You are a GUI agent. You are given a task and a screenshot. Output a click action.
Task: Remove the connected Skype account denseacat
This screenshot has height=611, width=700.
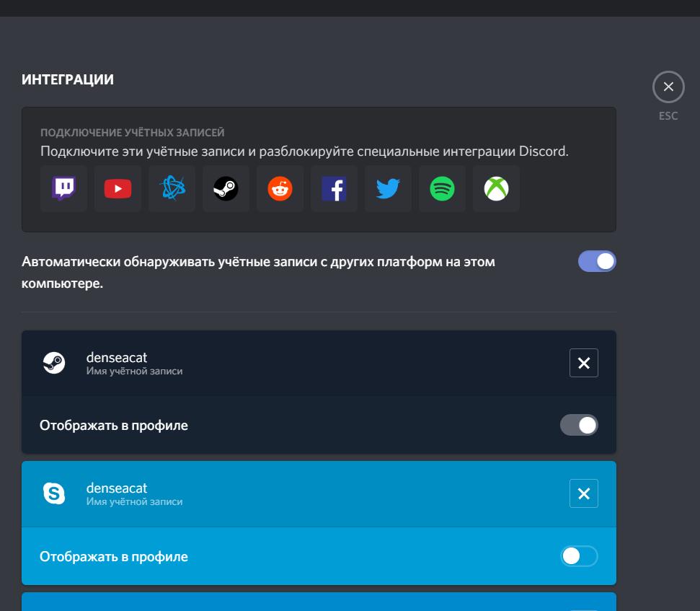click(x=584, y=493)
